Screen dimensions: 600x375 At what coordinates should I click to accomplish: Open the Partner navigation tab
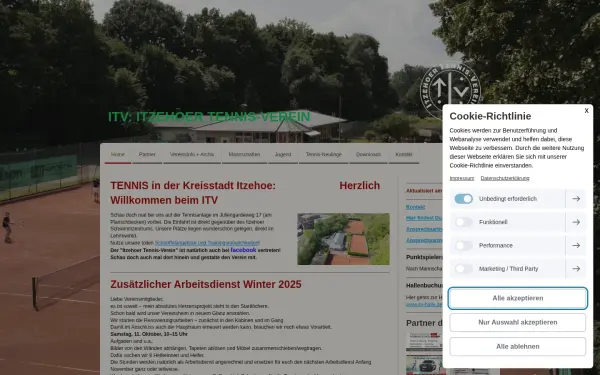[147, 155]
